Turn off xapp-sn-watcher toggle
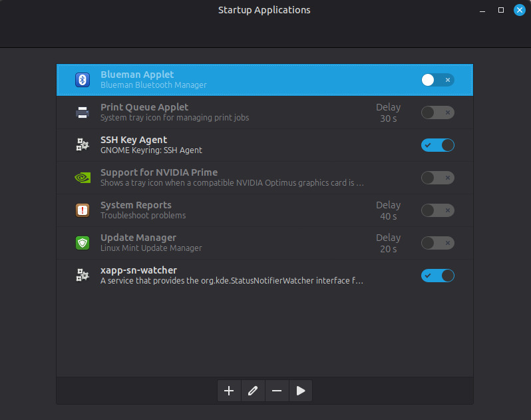Viewport: 531px width, 420px height. click(437, 276)
